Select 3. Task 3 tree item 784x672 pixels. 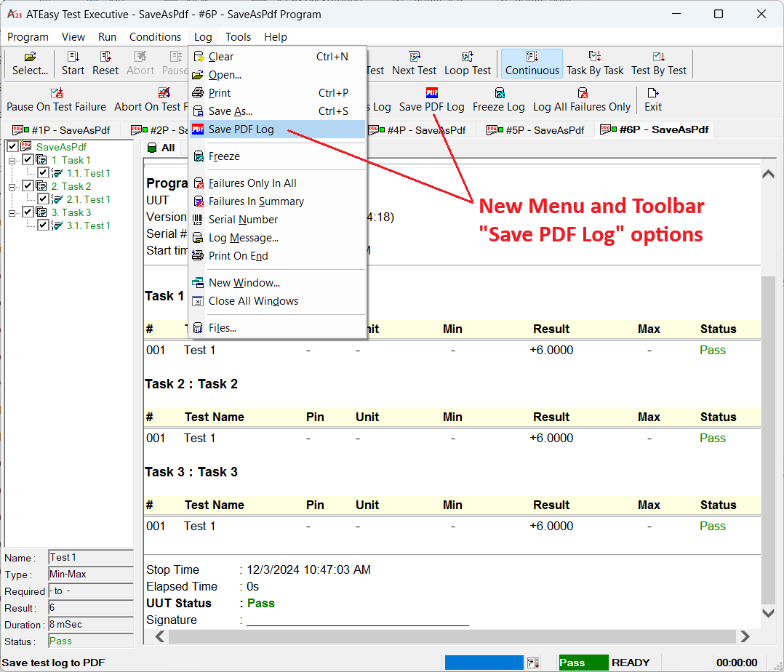pos(71,212)
